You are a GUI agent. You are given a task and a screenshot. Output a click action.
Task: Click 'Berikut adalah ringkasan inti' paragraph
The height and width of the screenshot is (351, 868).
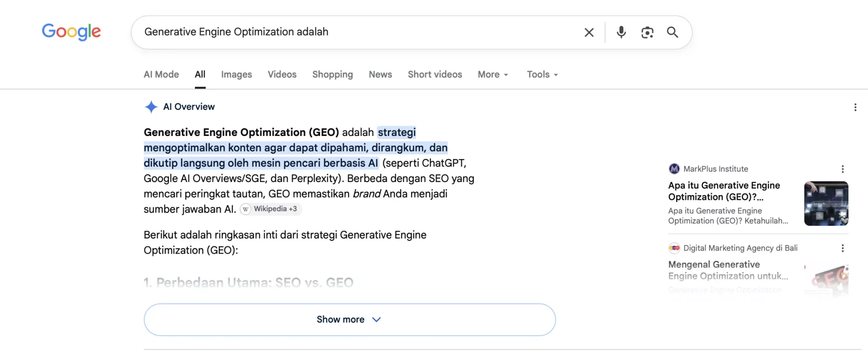click(285, 242)
